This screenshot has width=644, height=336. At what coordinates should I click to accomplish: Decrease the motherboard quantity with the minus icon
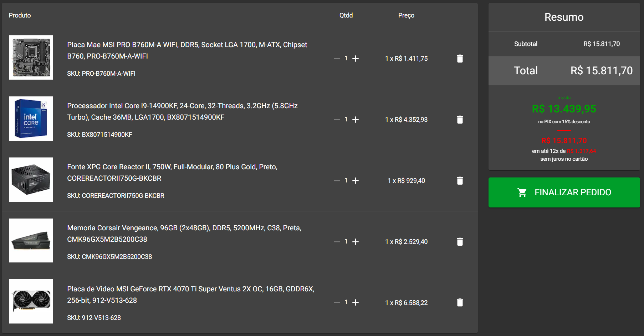pos(337,59)
